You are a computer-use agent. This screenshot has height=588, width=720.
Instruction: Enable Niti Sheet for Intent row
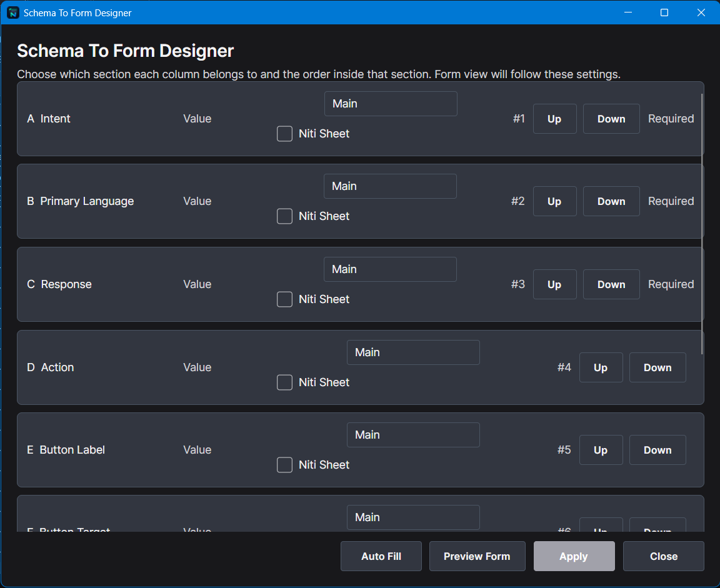(285, 134)
